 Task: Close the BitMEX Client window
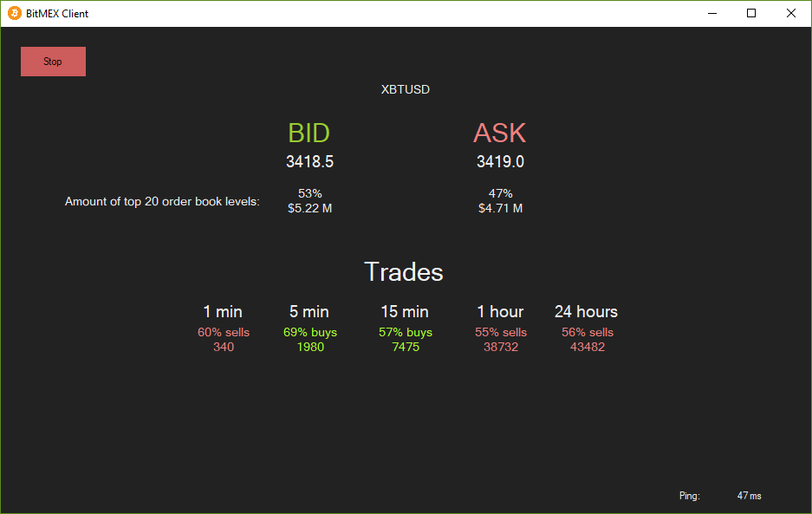click(x=790, y=14)
